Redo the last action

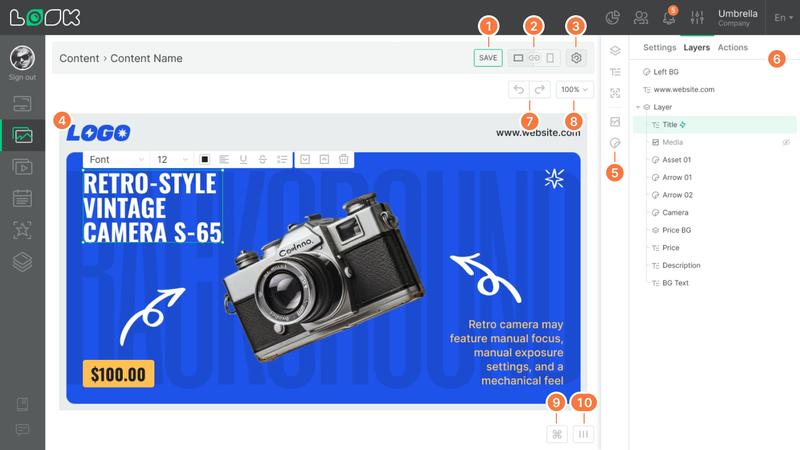coord(540,90)
